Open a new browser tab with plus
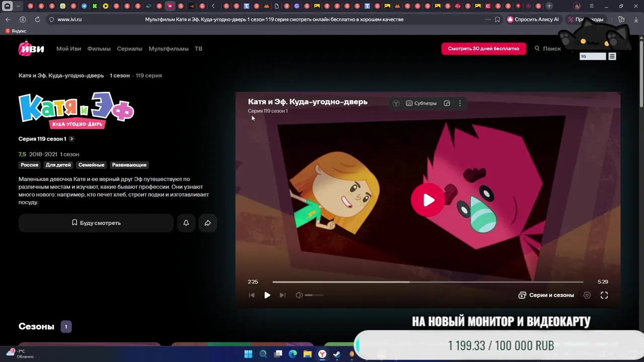Image resolution: width=644 pixels, height=362 pixels. pyautogui.click(x=549, y=6)
